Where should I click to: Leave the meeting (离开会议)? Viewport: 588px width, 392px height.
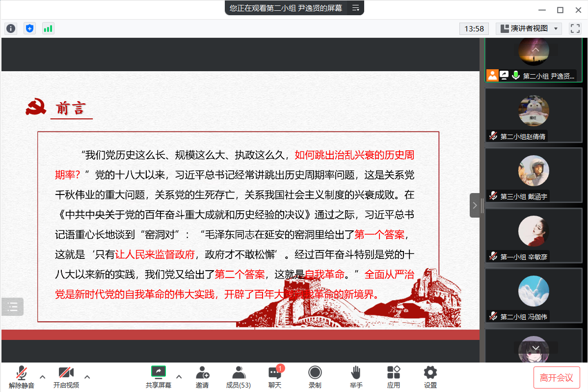pos(557,377)
